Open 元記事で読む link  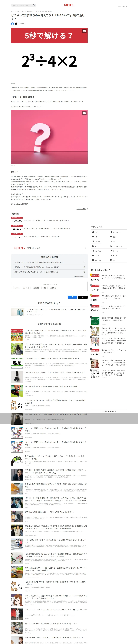point(81,209)
